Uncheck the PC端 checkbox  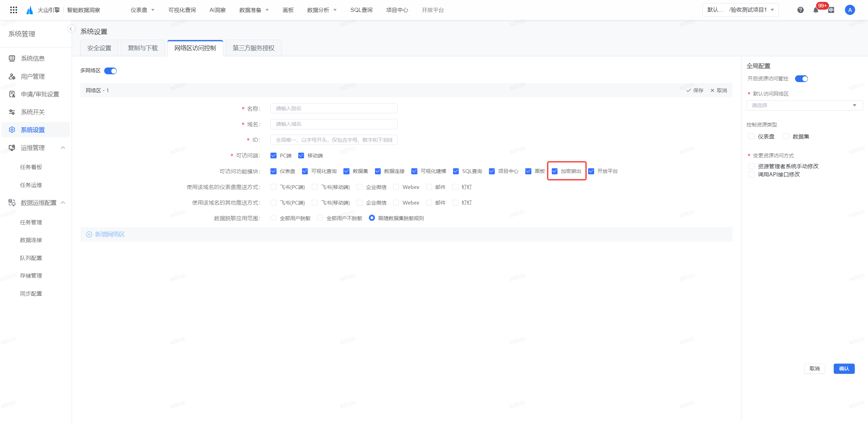[x=273, y=155]
